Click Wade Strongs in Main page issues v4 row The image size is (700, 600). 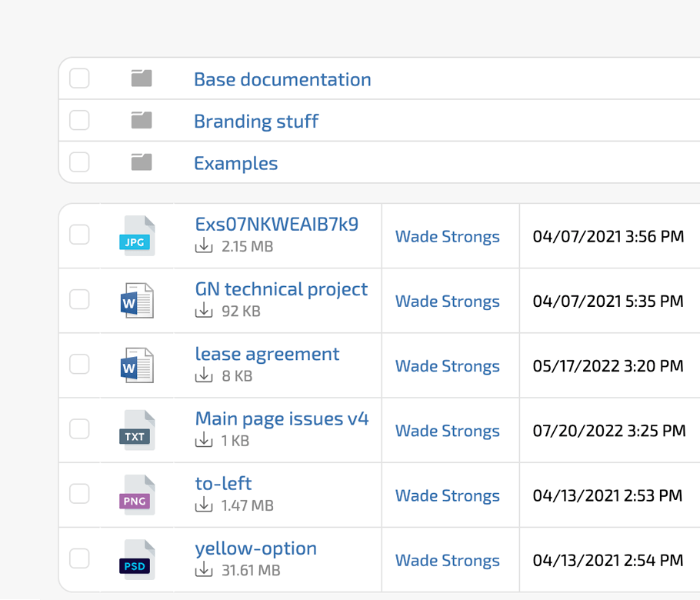point(448,431)
